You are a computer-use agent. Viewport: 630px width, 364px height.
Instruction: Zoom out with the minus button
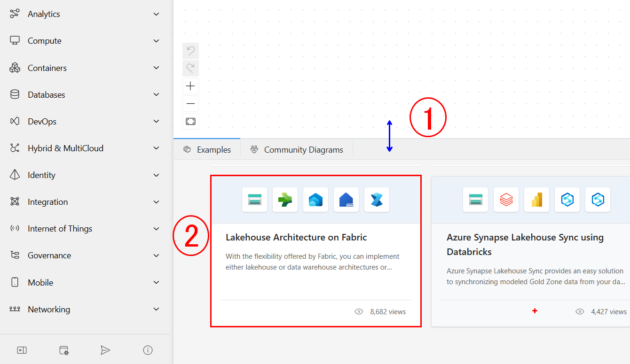pos(190,104)
